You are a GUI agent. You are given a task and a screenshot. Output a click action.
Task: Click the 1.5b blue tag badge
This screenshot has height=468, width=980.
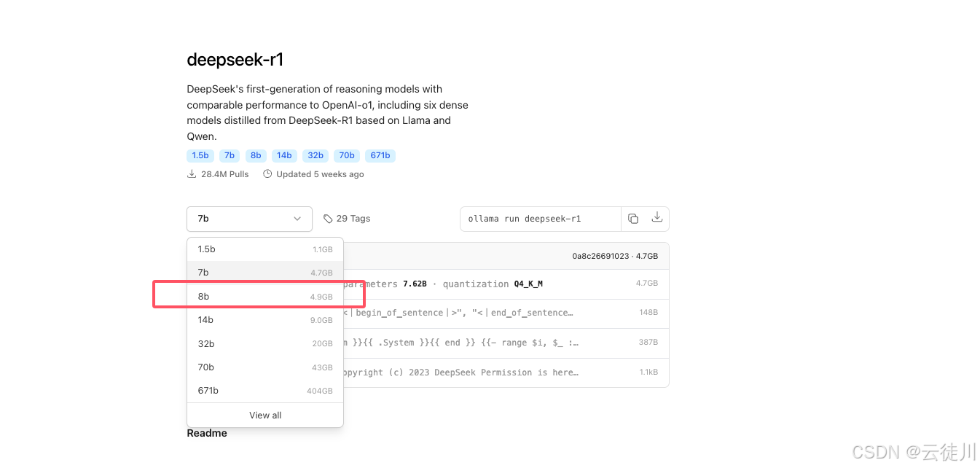click(200, 155)
